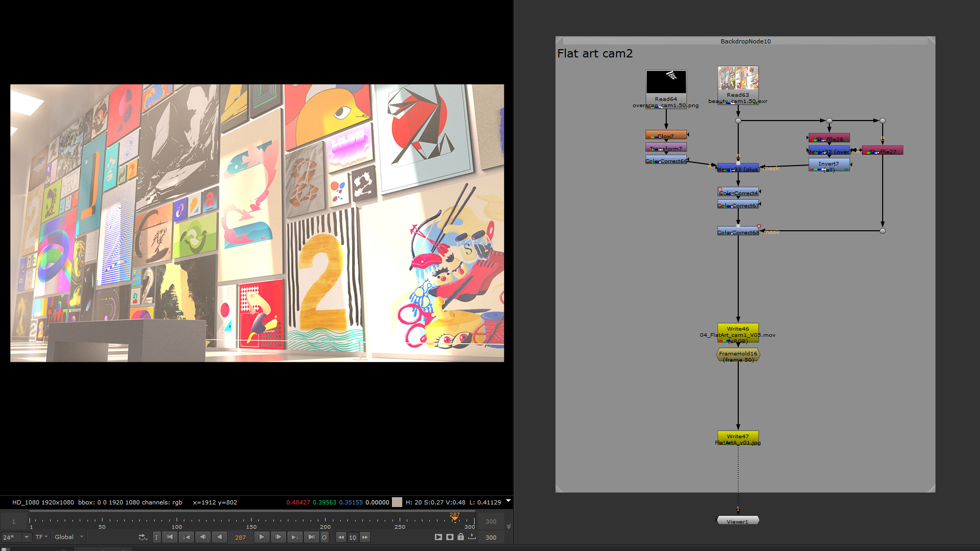
Task: Click the frame range tool icon beside lock
Action: (472, 537)
